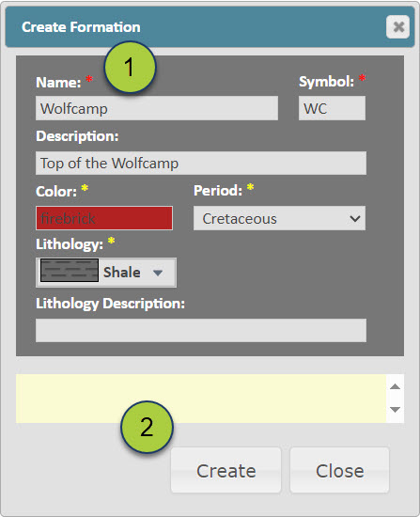Click the message box scroll up arrow

[395, 386]
